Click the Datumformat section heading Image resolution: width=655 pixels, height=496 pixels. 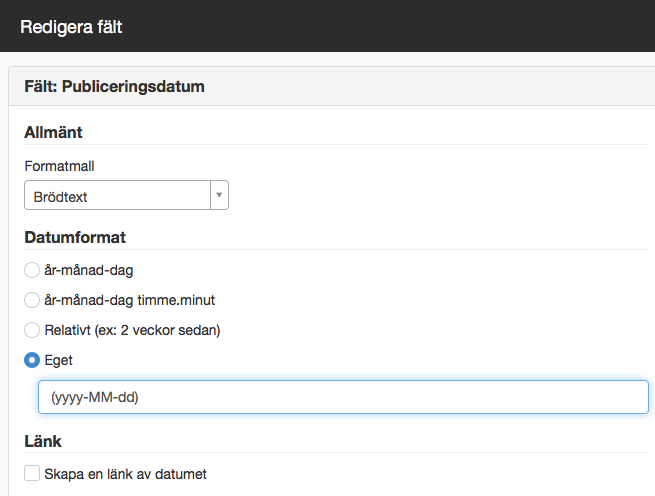click(x=75, y=237)
